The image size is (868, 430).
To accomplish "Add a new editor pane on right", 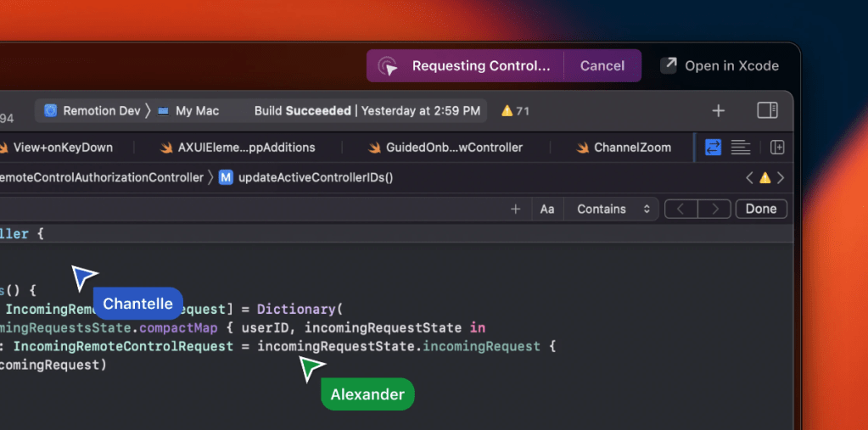I will [x=776, y=148].
